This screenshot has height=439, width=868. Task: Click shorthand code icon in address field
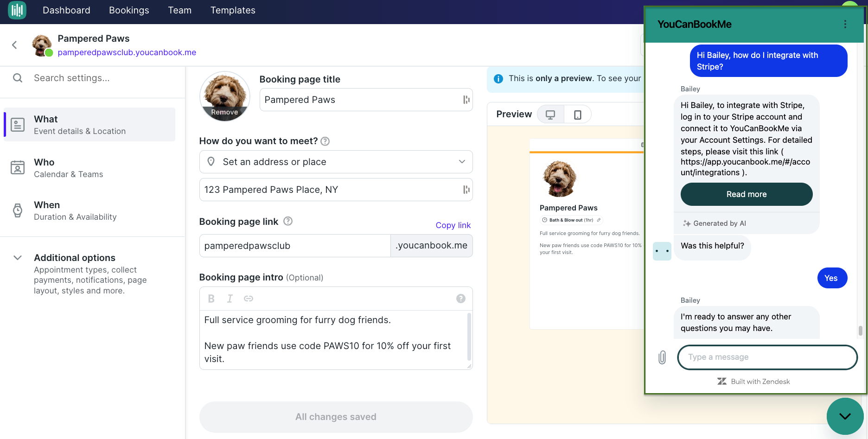466,190
